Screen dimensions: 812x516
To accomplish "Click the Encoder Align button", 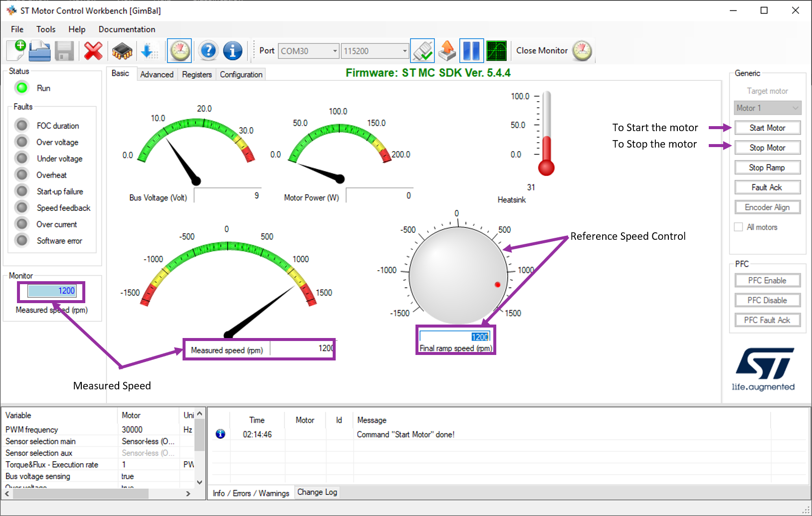I will (768, 207).
